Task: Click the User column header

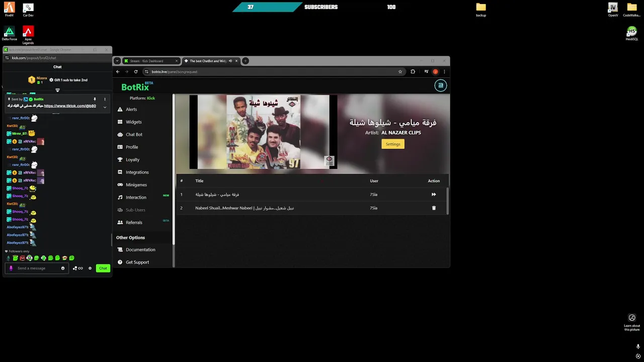Action: coord(374,181)
